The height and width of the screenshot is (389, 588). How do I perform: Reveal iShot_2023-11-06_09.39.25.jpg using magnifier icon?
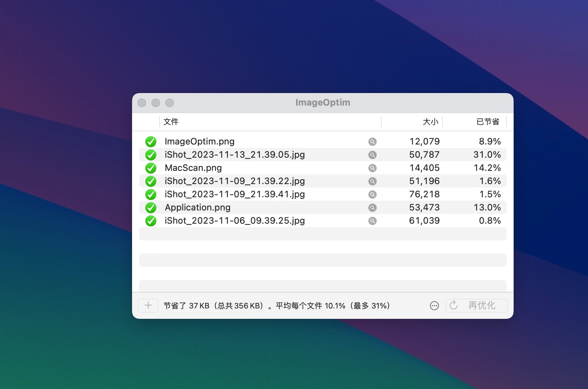point(372,221)
